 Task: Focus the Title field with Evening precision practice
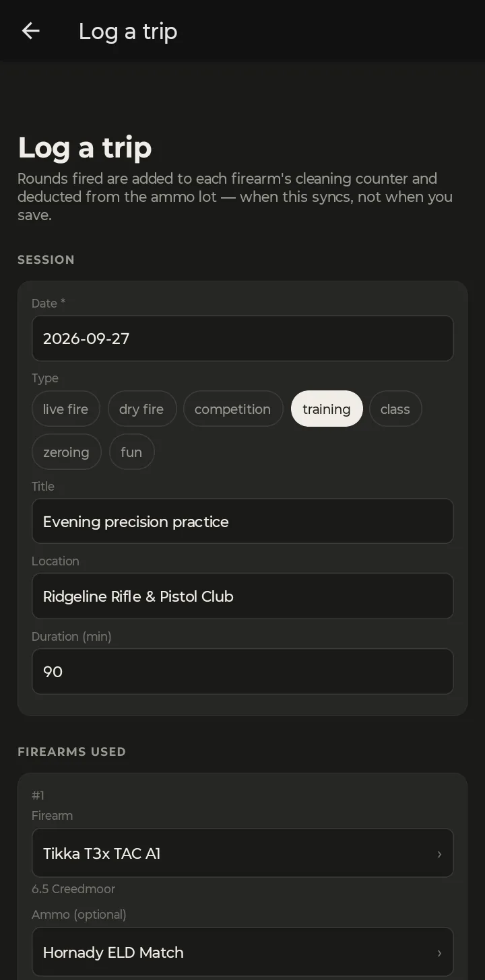243,521
